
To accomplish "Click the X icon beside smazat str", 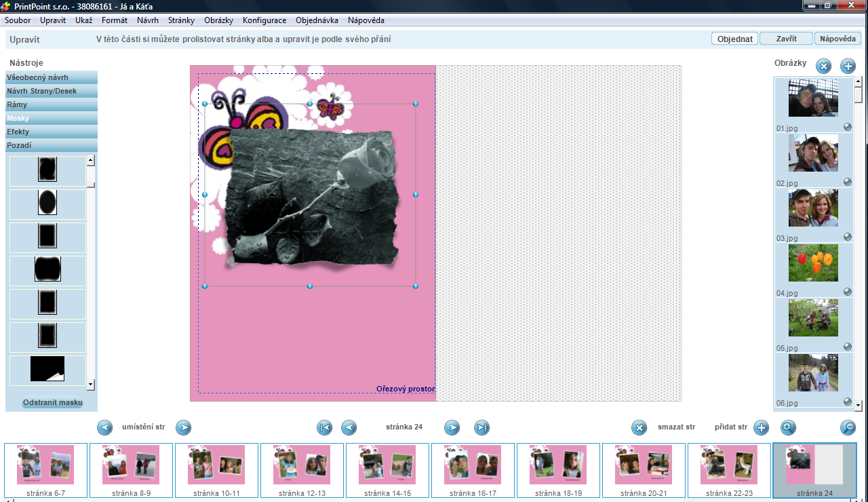I will tap(639, 427).
